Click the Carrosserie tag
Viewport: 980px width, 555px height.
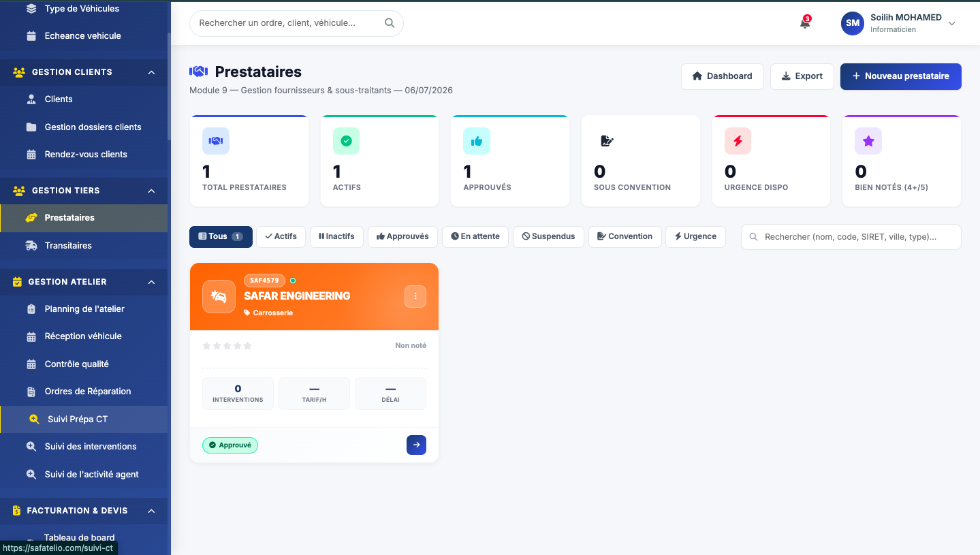(268, 313)
